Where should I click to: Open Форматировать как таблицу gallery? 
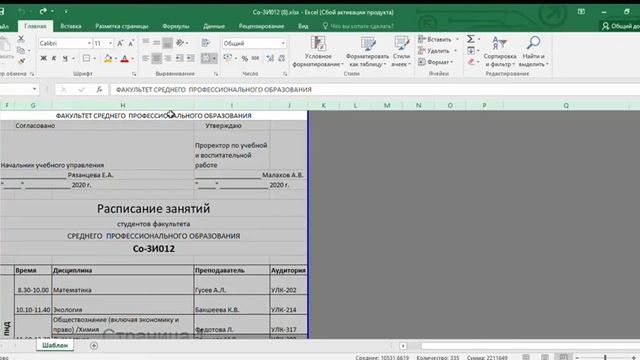pyautogui.click(x=367, y=51)
